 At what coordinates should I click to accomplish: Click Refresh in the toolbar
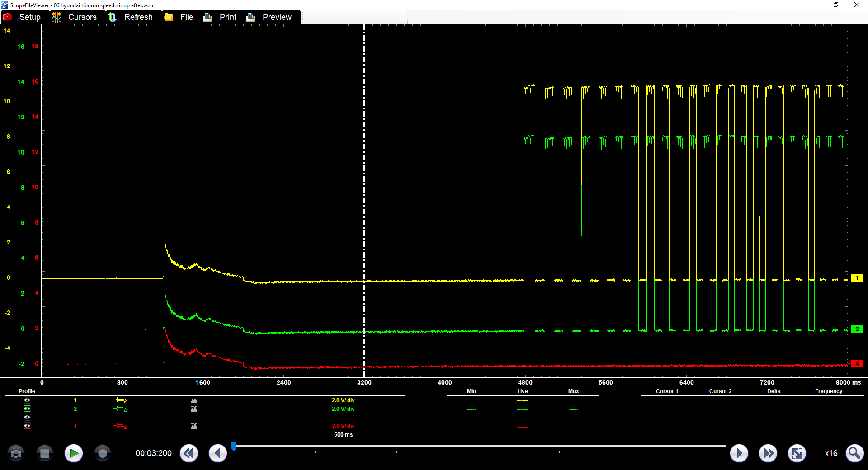point(134,17)
